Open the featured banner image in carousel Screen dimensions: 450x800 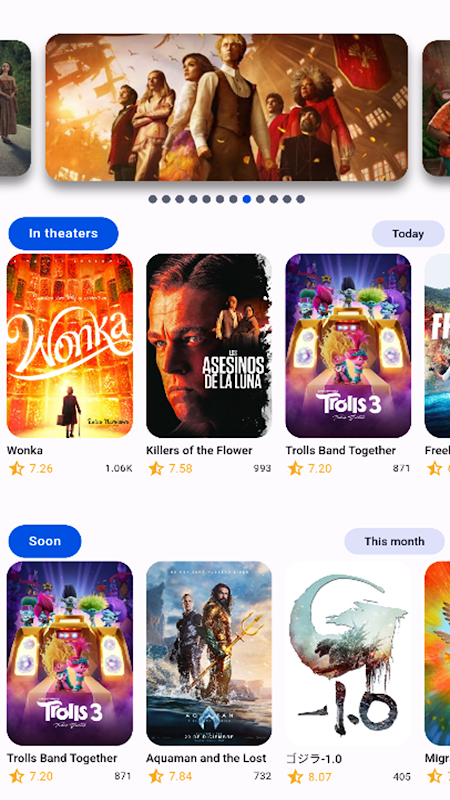click(227, 107)
